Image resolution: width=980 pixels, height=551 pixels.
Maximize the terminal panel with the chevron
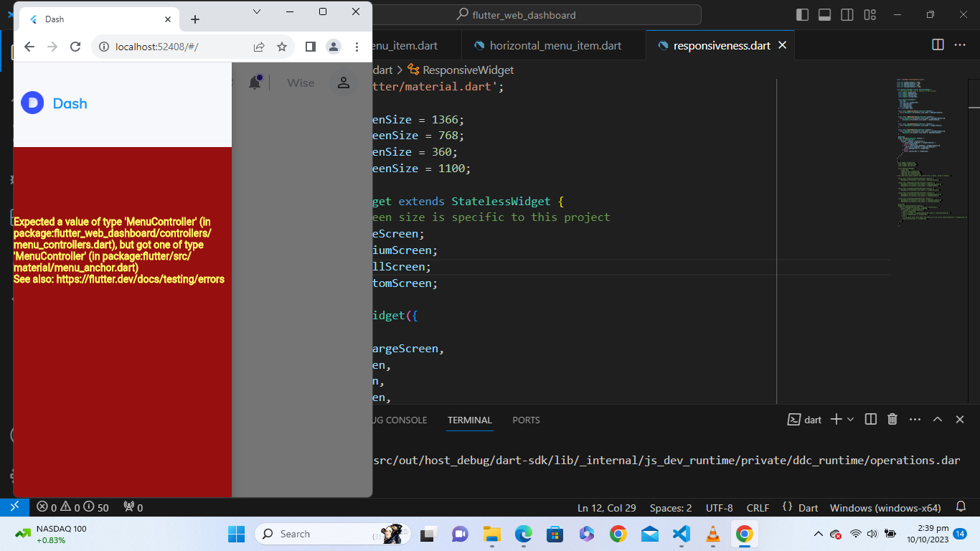[938, 419]
